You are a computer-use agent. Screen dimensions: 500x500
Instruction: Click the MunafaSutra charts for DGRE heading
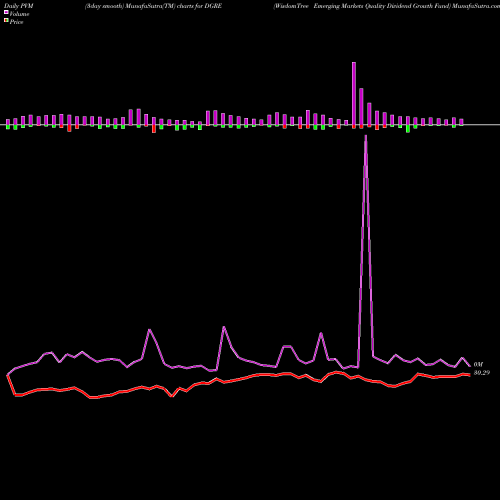[x=153, y=6]
